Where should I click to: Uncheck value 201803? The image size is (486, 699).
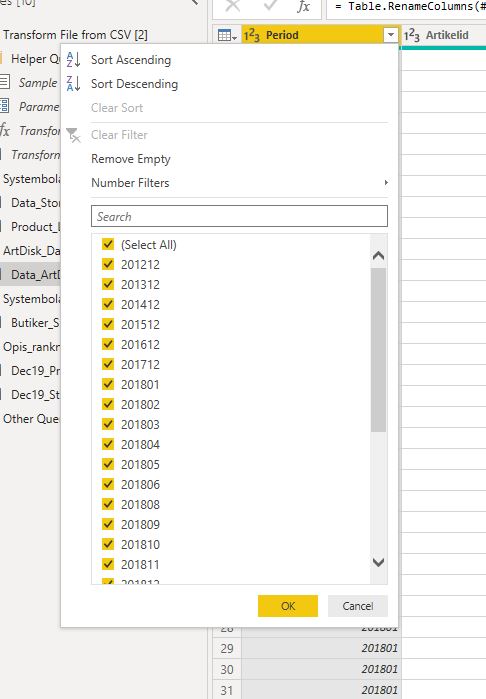[x=108, y=424]
